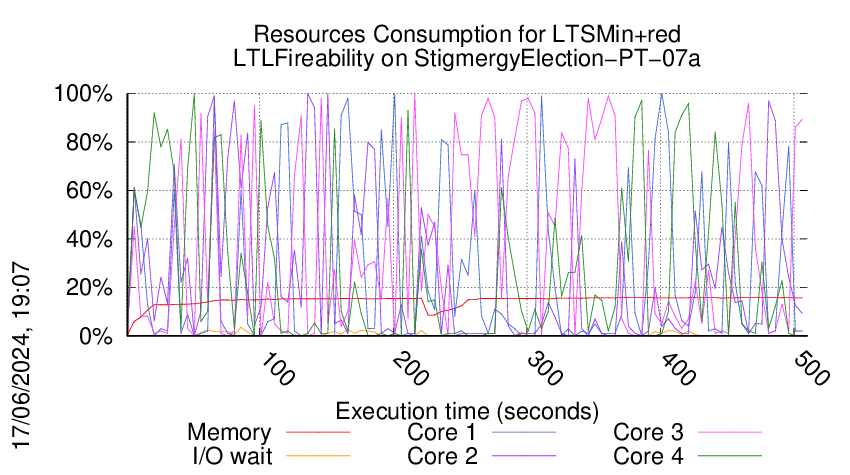This screenshot has height=475, width=850.
Task: Click the I/O wait legend label
Action: [x=233, y=456]
